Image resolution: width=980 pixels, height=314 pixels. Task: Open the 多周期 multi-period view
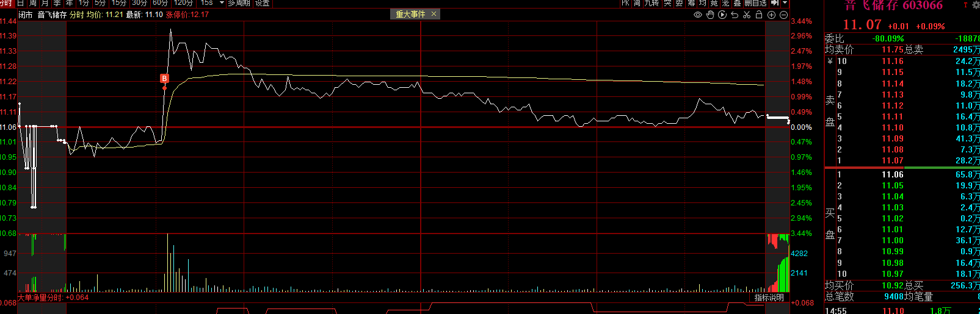point(239,3)
